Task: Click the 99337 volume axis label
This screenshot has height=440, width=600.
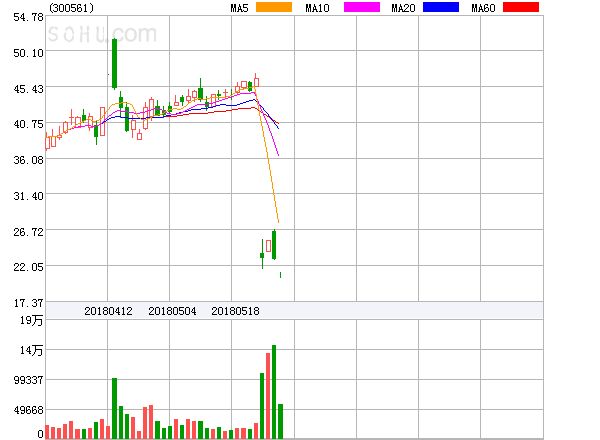Action: point(28,380)
